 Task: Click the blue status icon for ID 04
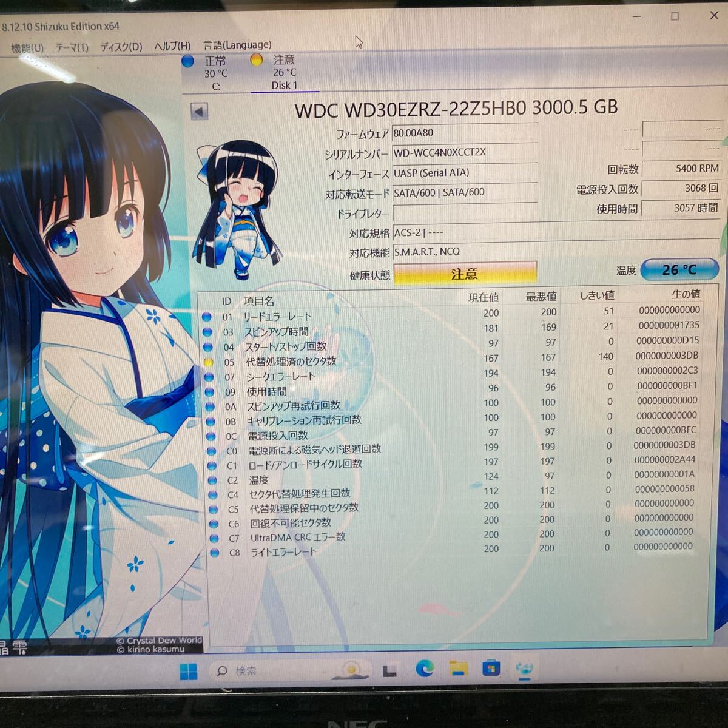[208, 347]
